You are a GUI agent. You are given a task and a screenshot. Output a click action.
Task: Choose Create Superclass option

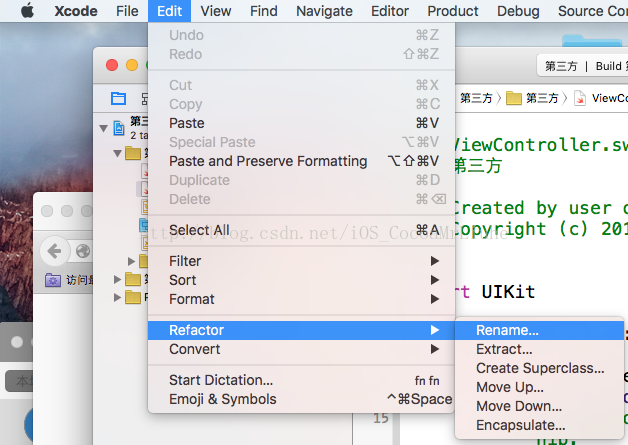pos(540,368)
